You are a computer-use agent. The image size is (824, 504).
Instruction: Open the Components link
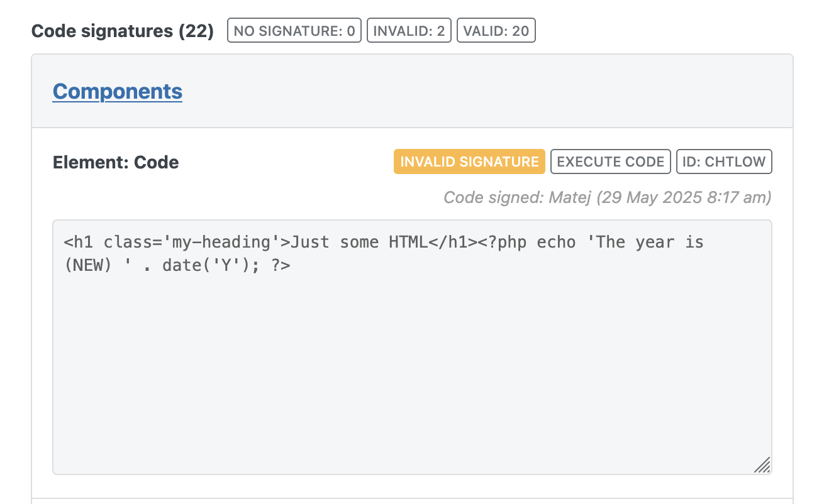pos(118,91)
